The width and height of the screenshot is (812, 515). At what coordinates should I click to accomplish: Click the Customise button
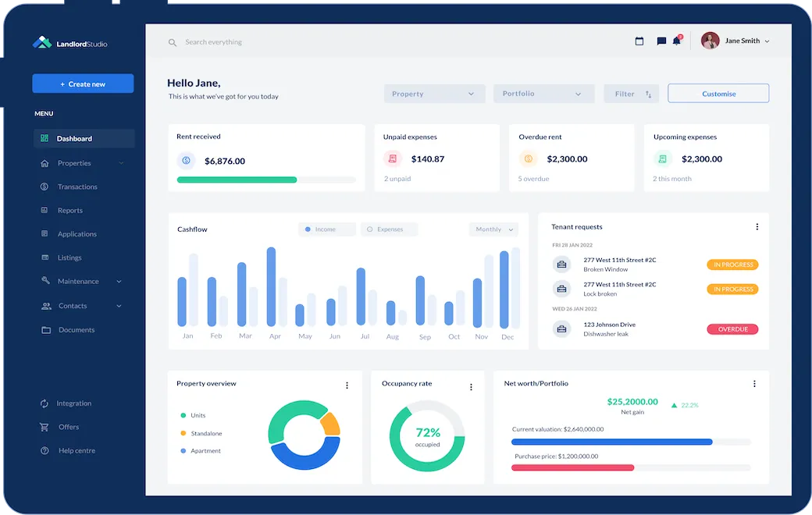(x=718, y=93)
